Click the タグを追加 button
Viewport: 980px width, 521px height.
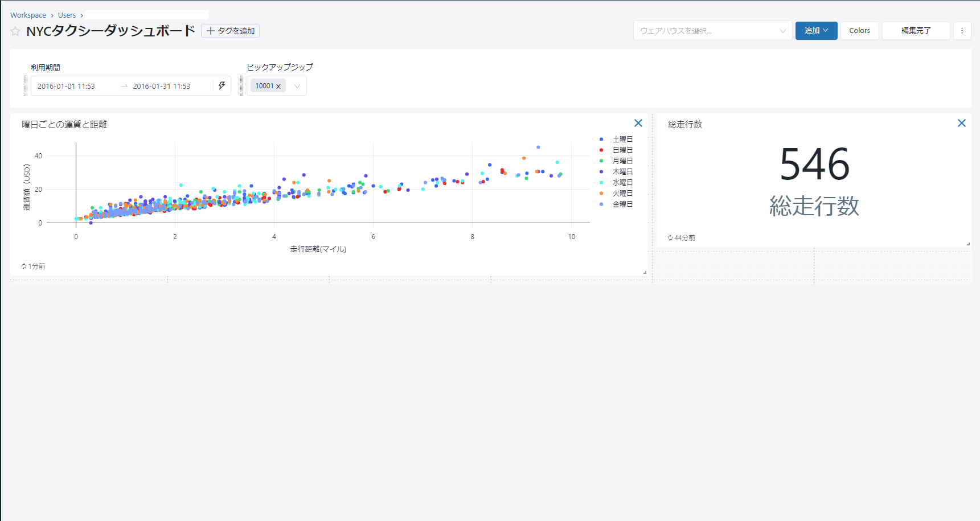coord(230,31)
